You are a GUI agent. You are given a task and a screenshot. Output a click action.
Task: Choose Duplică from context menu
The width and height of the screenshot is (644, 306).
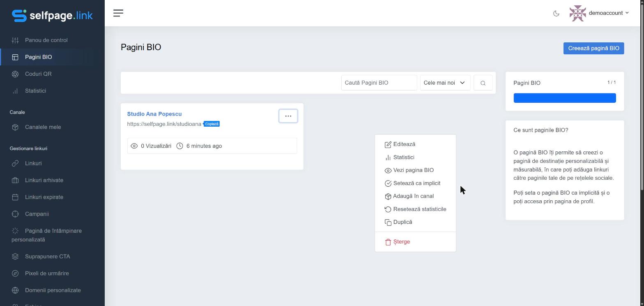point(415,222)
